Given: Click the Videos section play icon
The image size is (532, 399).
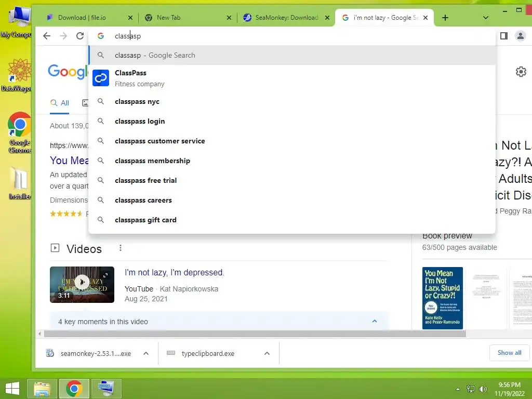Looking at the screenshot, I should coord(55,248).
